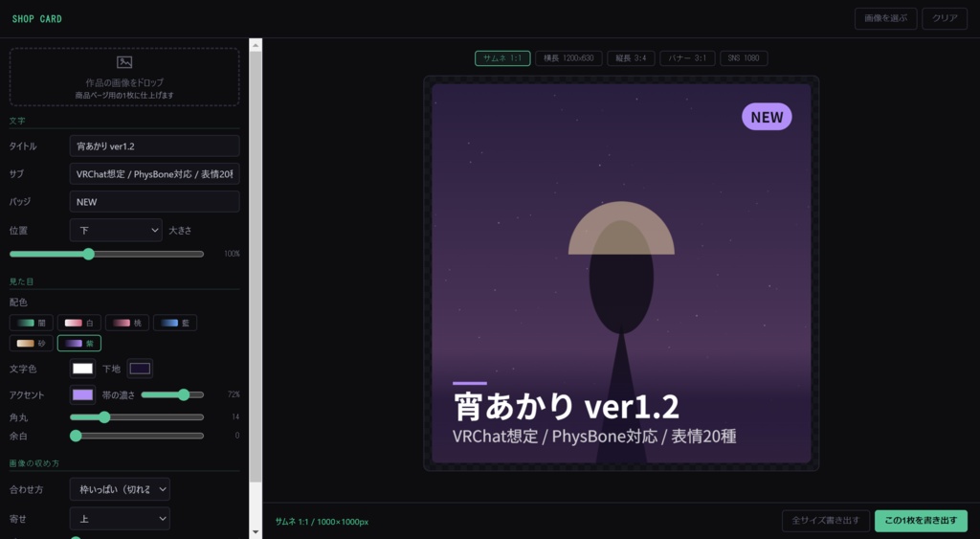This screenshot has height=539, width=980.
Task: Open the 合わせ方 dropdown
Action: click(x=120, y=489)
